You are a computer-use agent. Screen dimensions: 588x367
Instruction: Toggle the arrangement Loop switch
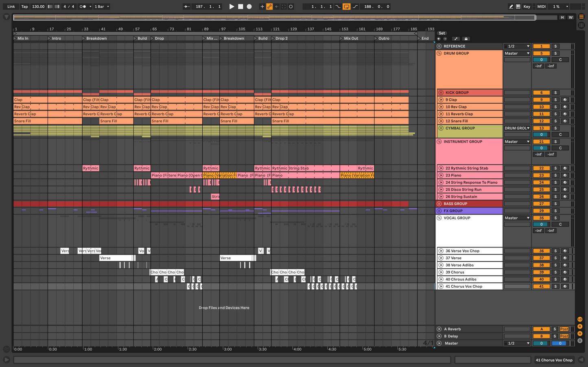click(x=346, y=7)
